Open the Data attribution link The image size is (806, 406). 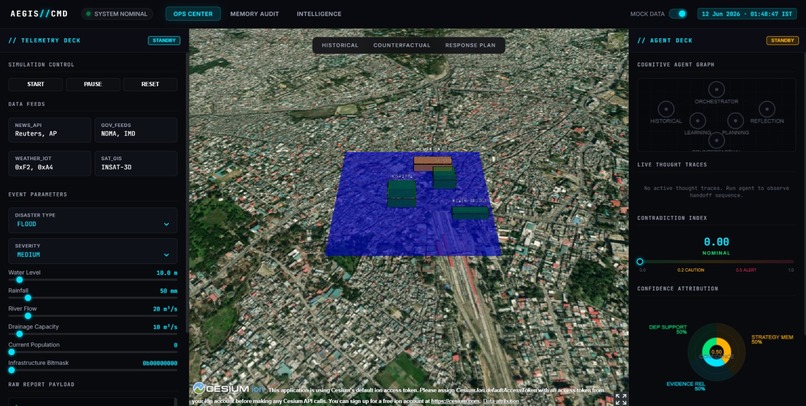pos(501,401)
